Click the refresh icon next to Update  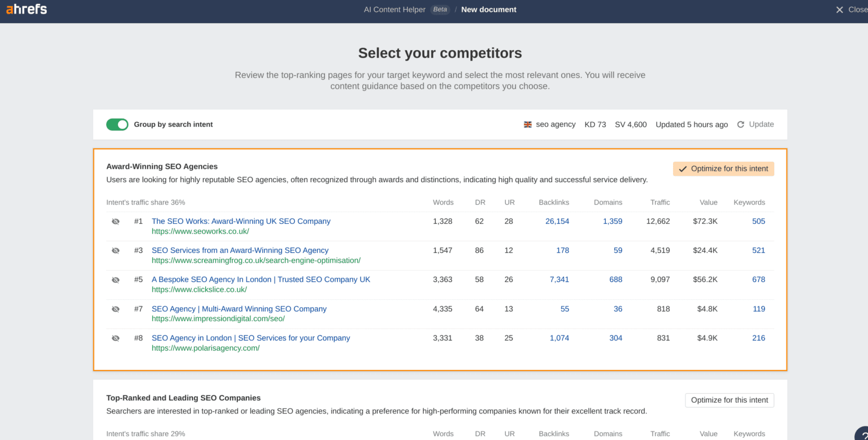740,124
